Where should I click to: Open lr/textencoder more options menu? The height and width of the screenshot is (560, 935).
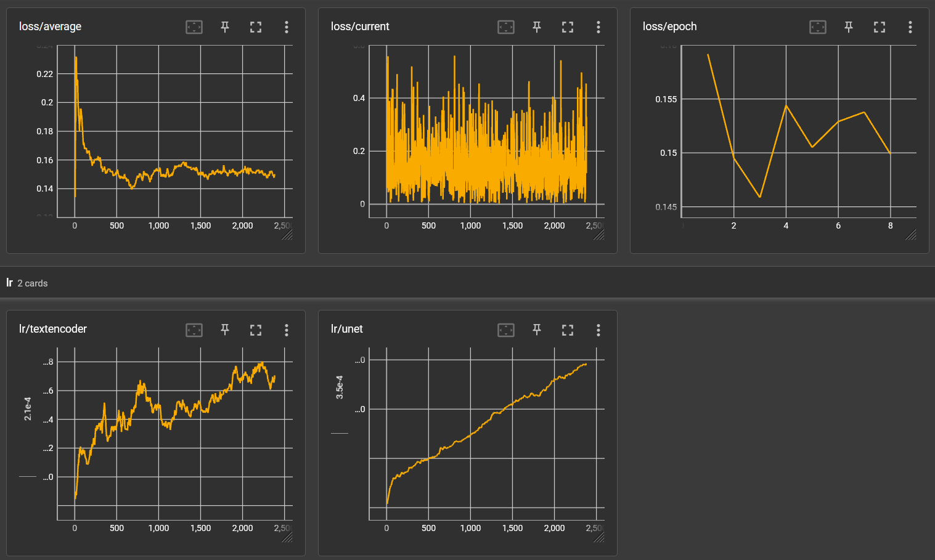coord(287,330)
